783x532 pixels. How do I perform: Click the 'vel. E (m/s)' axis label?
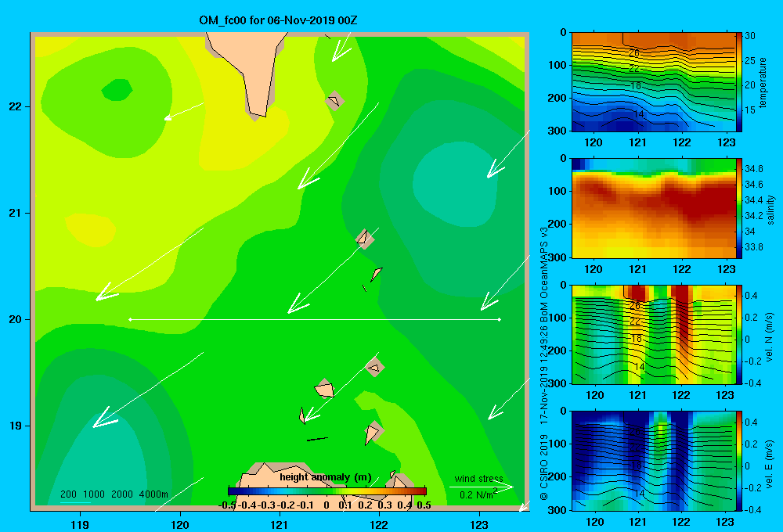(x=770, y=463)
